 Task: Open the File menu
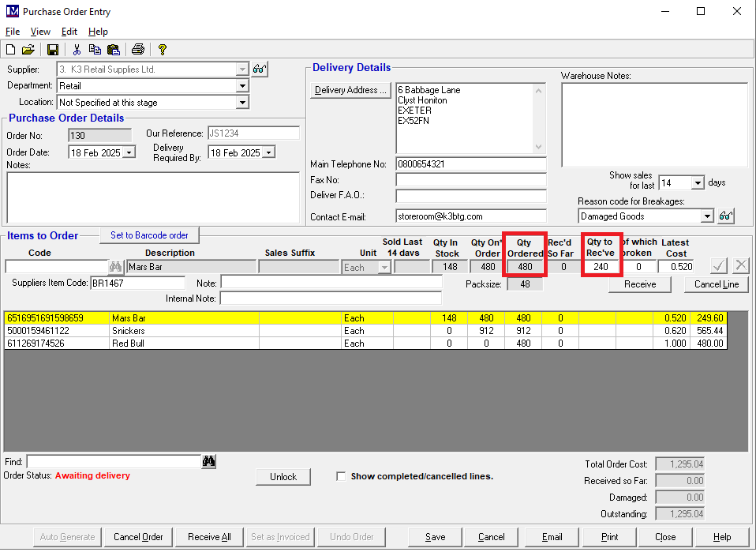(13, 32)
